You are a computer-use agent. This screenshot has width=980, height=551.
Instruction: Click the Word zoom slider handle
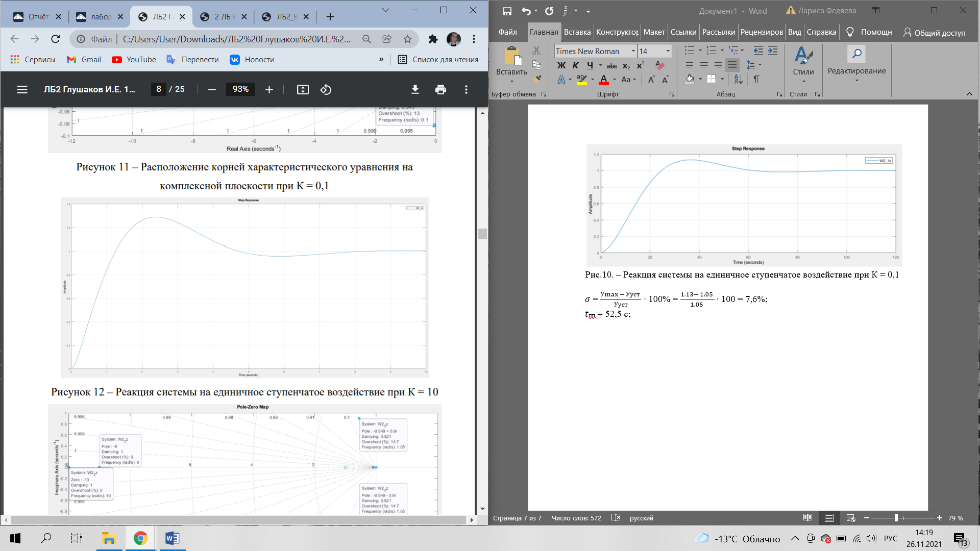pyautogui.click(x=896, y=518)
